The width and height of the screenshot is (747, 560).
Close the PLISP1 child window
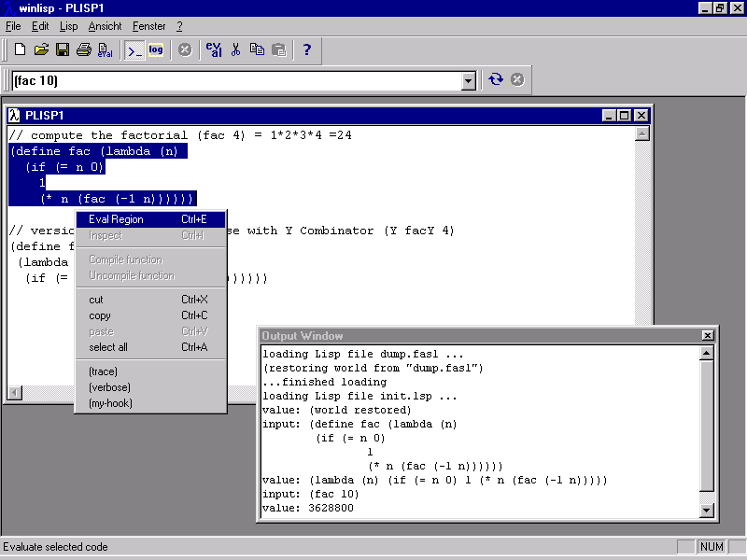[x=641, y=115]
